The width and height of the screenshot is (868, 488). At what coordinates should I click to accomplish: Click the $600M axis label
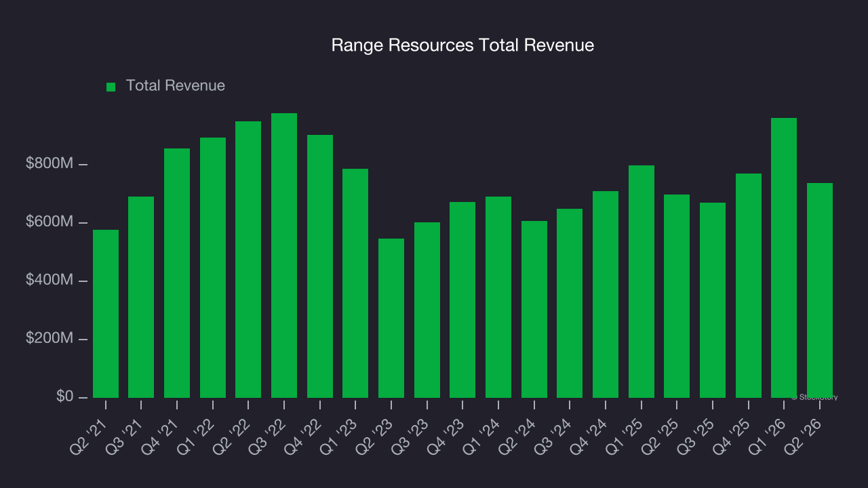pos(50,222)
